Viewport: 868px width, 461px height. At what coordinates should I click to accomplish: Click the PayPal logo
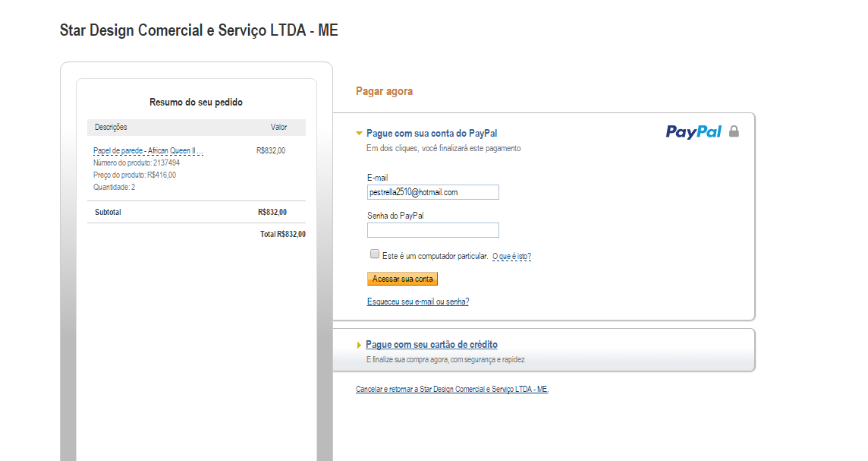coord(693,132)
